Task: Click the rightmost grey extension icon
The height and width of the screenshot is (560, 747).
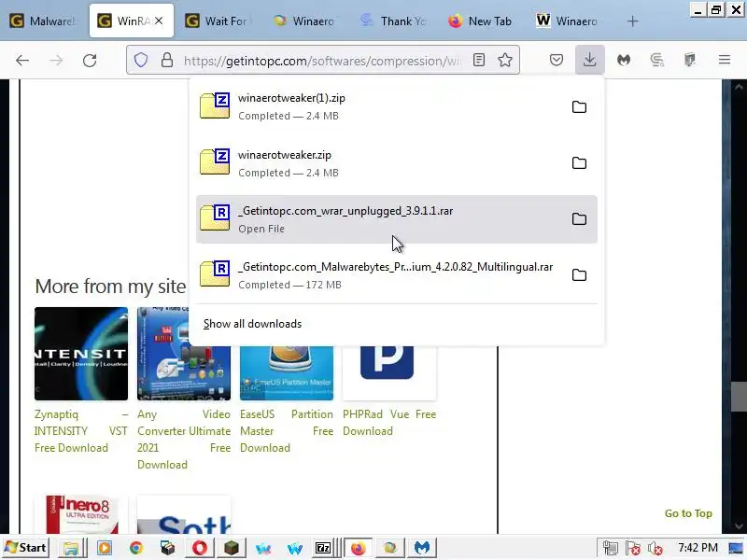Action: click(x=690, y=60)
